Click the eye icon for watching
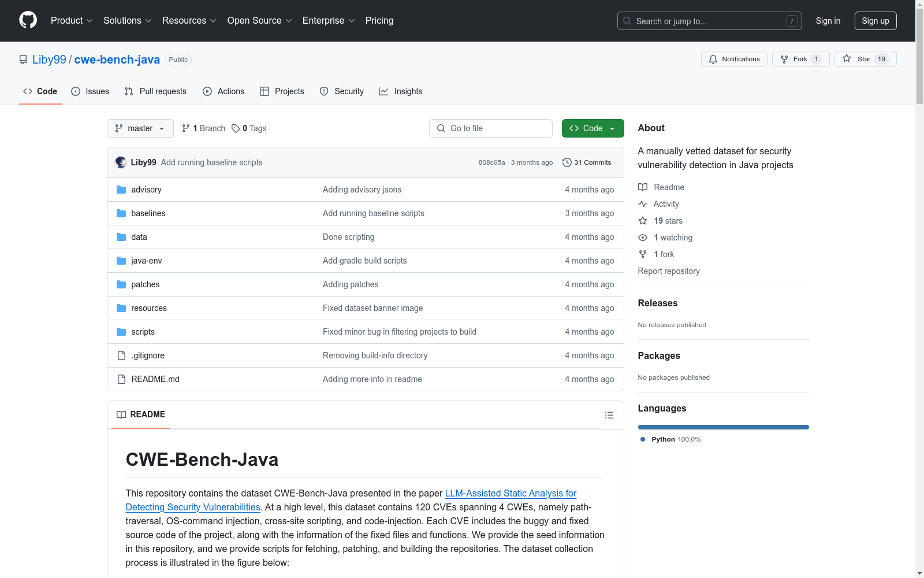 click(x=643, y=238)
